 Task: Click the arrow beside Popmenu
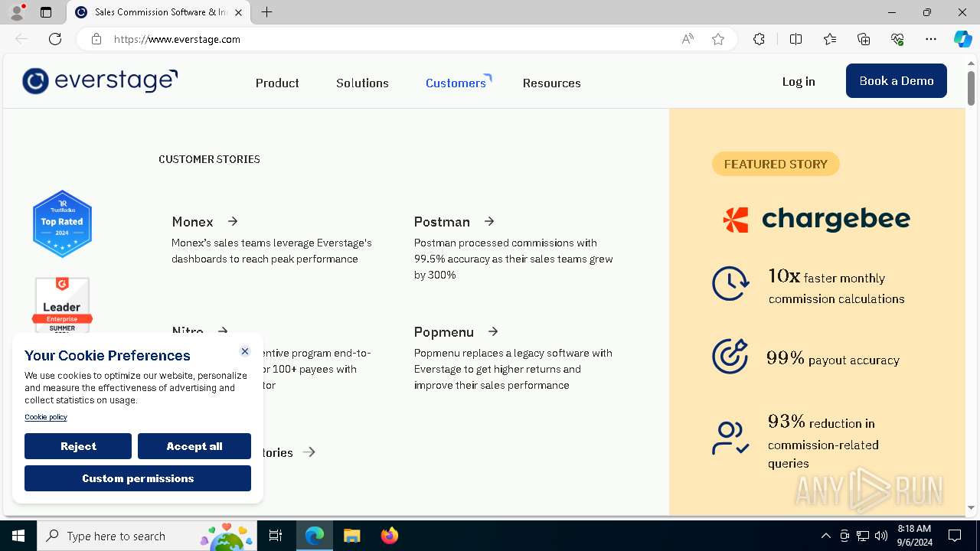point(493,331)
